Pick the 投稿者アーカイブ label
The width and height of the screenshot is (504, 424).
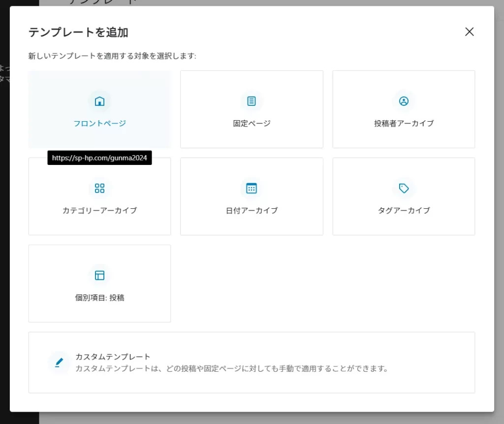click(x=404, y=123)
